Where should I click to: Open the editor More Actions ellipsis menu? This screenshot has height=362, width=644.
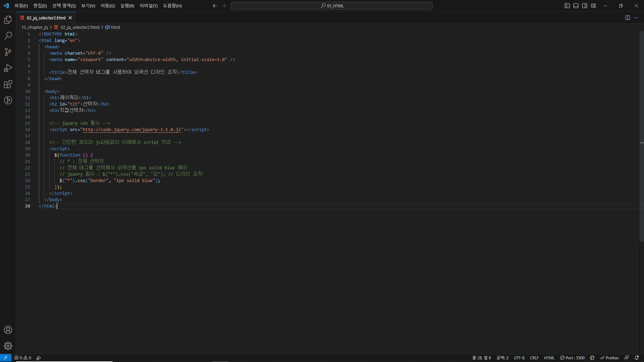point(636,18)
